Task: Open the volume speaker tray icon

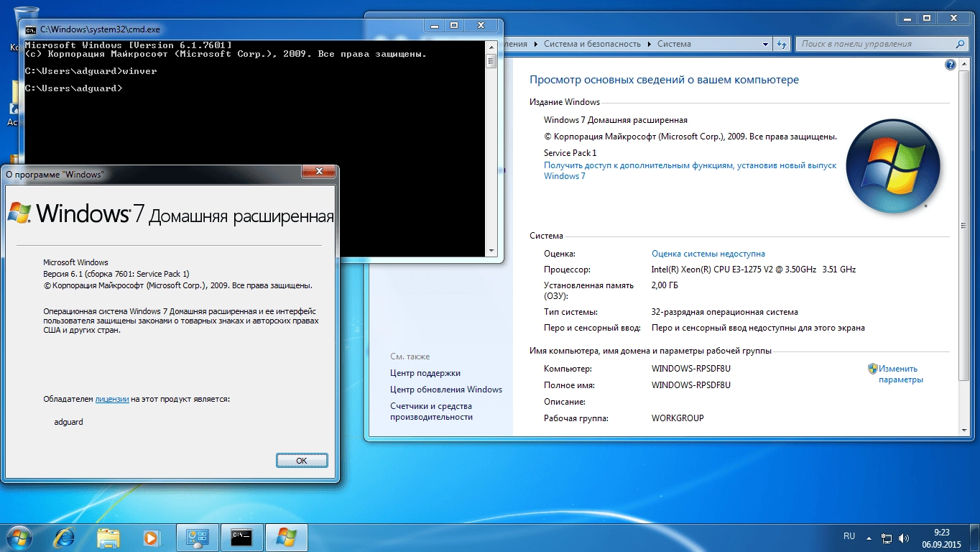Action: 905,538
